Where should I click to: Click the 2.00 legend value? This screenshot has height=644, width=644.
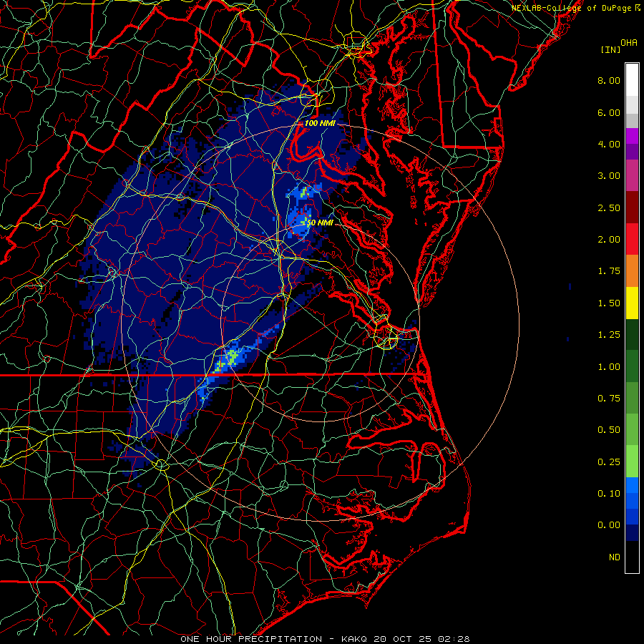click(609, 240)
